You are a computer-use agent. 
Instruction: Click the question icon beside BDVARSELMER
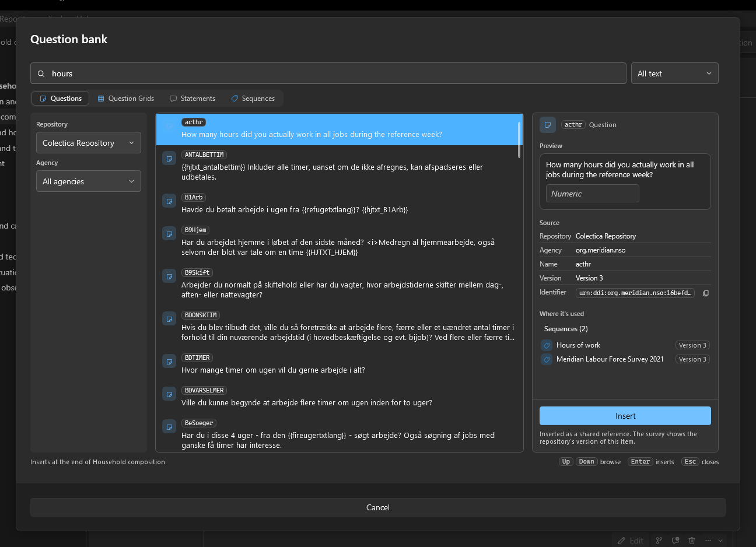coord(169,394)
